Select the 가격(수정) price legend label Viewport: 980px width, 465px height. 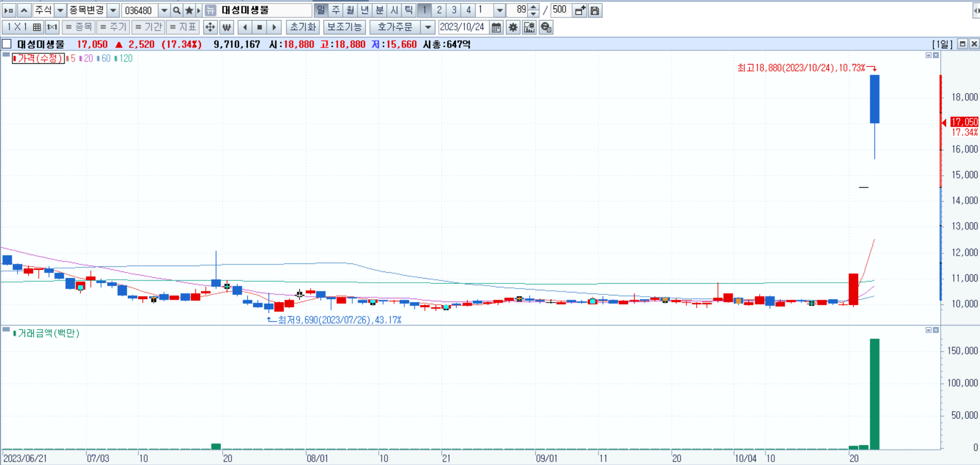tap(38, 58)
